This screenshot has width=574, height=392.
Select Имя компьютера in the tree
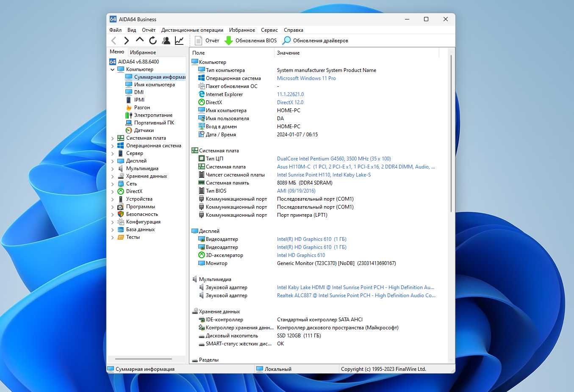point(150,85)
